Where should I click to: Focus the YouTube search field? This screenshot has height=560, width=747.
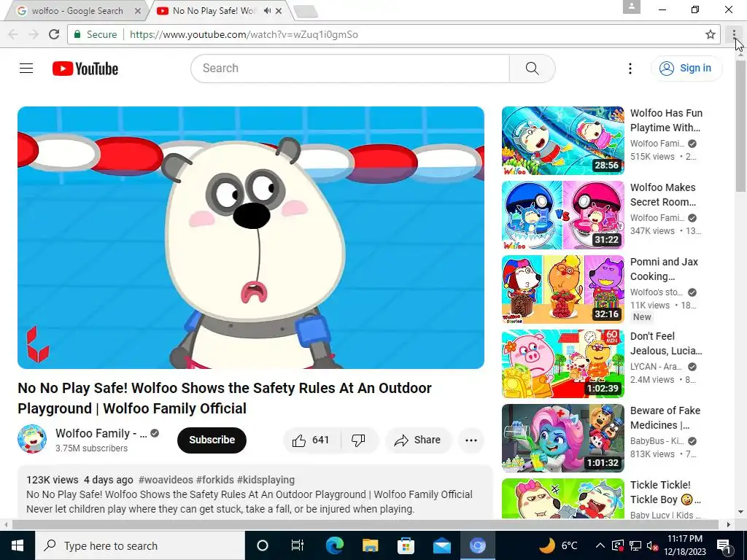[350, 69]
